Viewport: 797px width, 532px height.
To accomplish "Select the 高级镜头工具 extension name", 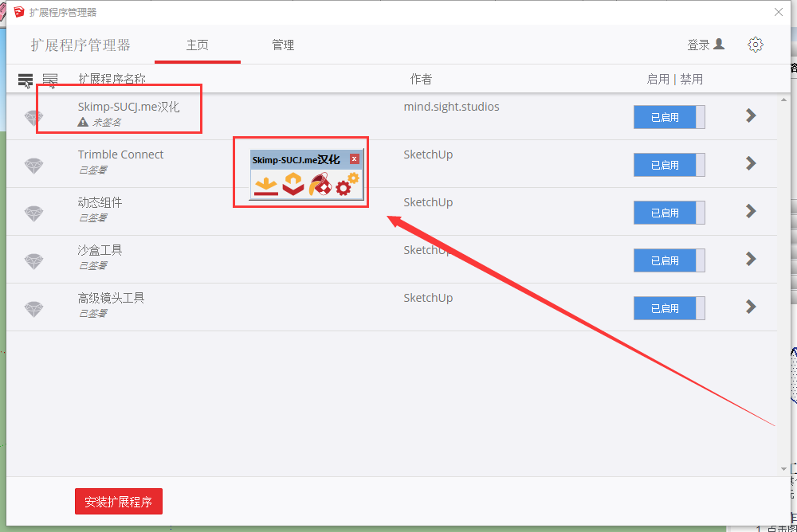I will (111, 298).
